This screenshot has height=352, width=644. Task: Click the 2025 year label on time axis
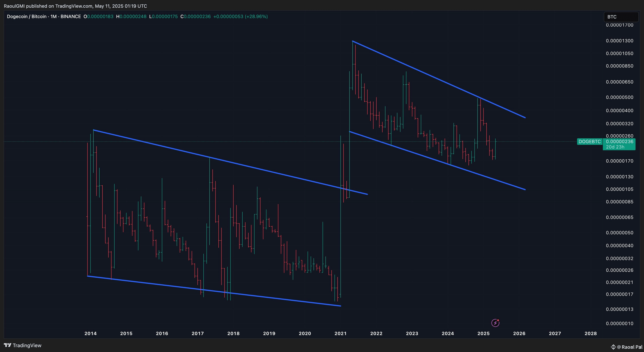(483, 334)
